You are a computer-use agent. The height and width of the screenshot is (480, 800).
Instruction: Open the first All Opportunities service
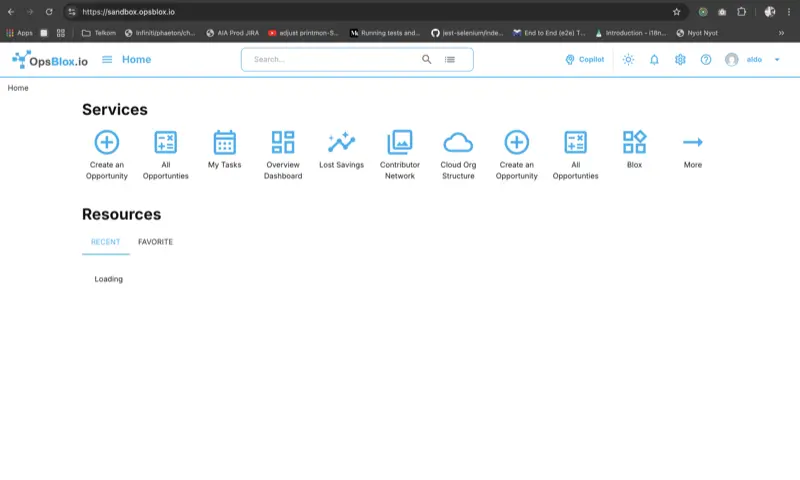coord(165,155)
